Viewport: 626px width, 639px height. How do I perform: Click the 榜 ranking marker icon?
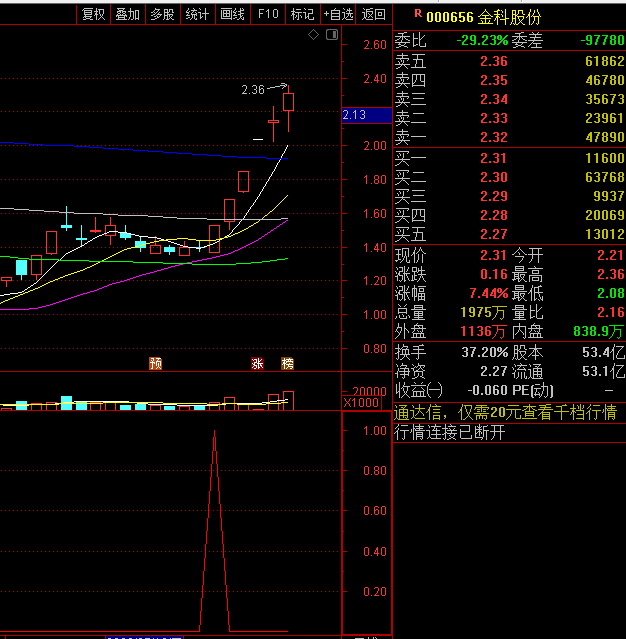coord(287,363)
